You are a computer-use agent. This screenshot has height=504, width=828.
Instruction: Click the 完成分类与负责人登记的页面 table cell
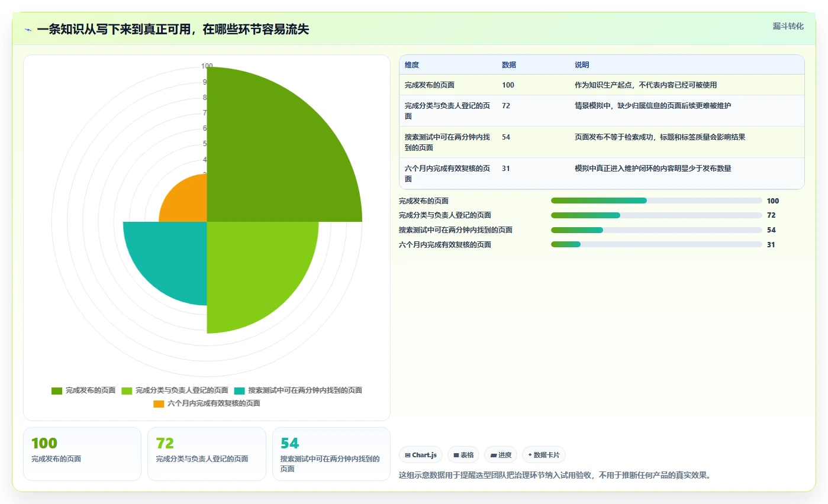(x=447, y=111)
